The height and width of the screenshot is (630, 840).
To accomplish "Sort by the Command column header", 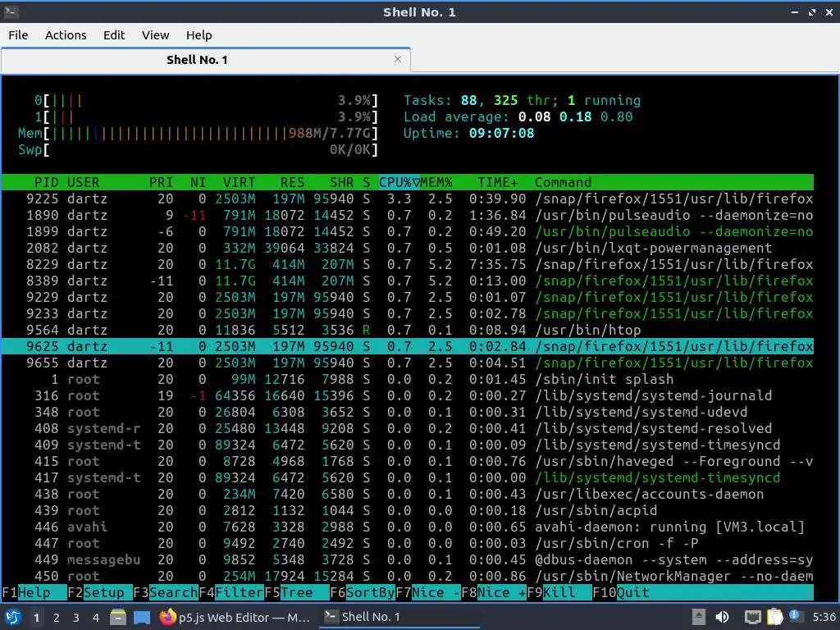I will [563, 182].
